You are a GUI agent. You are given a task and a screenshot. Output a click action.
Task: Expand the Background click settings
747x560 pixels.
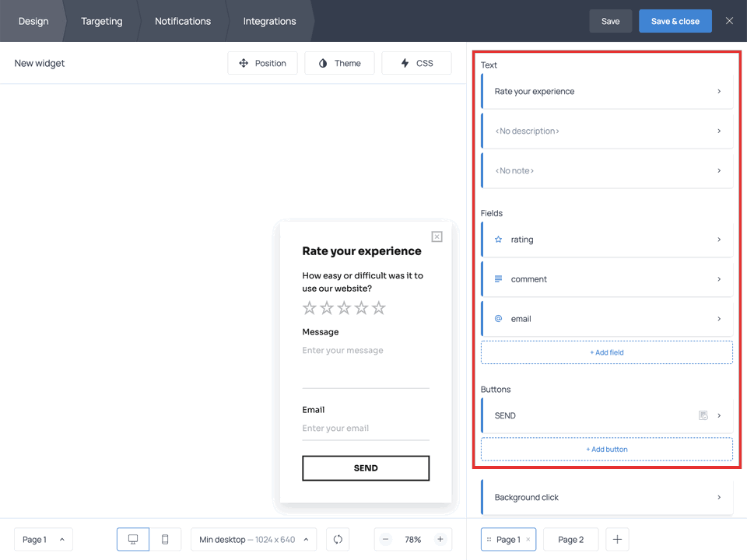click(x=607, y=497)
